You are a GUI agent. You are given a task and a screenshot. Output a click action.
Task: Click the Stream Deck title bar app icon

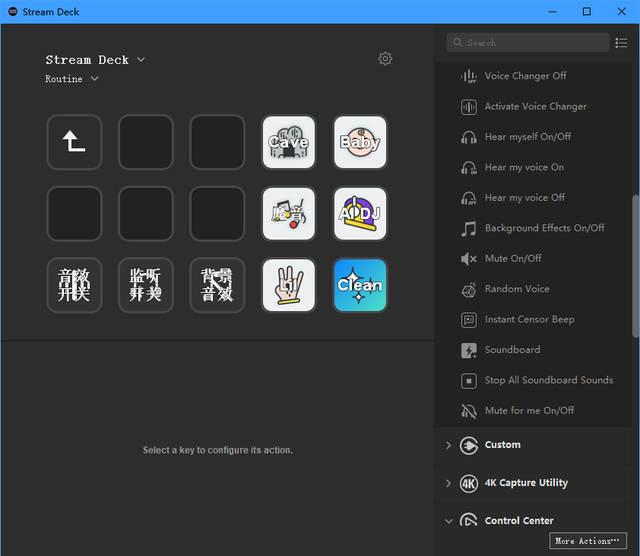13,11
